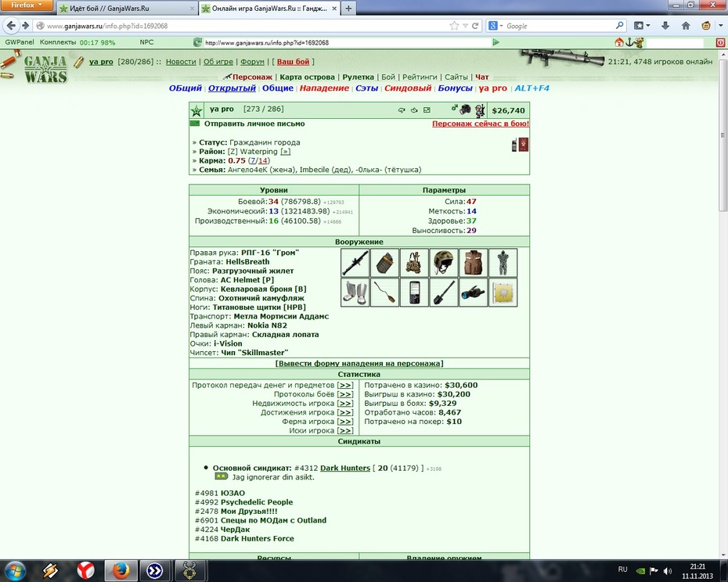Click 'Персонаж сейчас в бою!' link

point(481,124)
